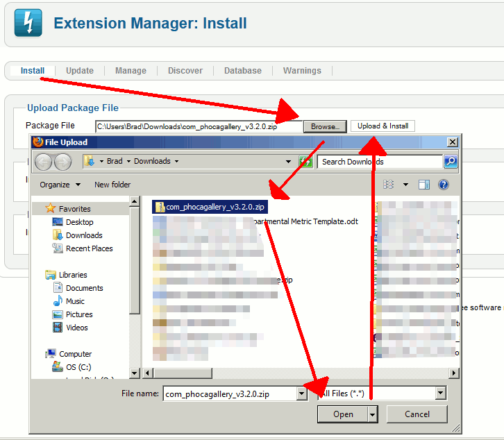Switch to the Update tab
This screenshot has width=504, height=440.
pyautogui.click(x=80, y=70)
